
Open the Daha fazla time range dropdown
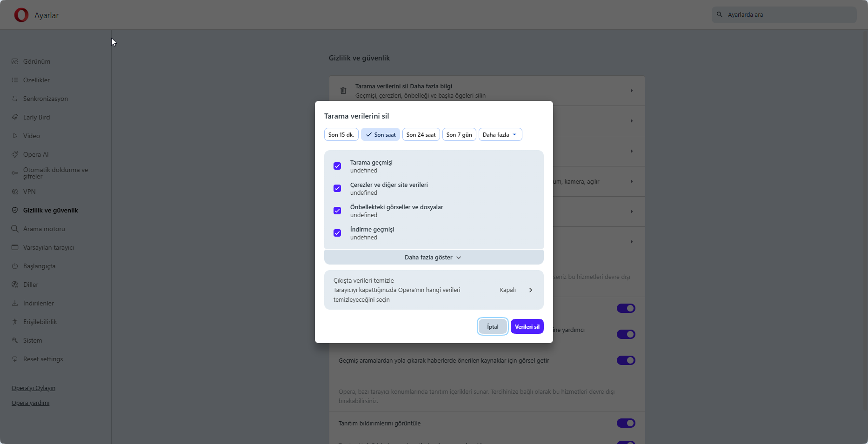click(x=501, y=134)
